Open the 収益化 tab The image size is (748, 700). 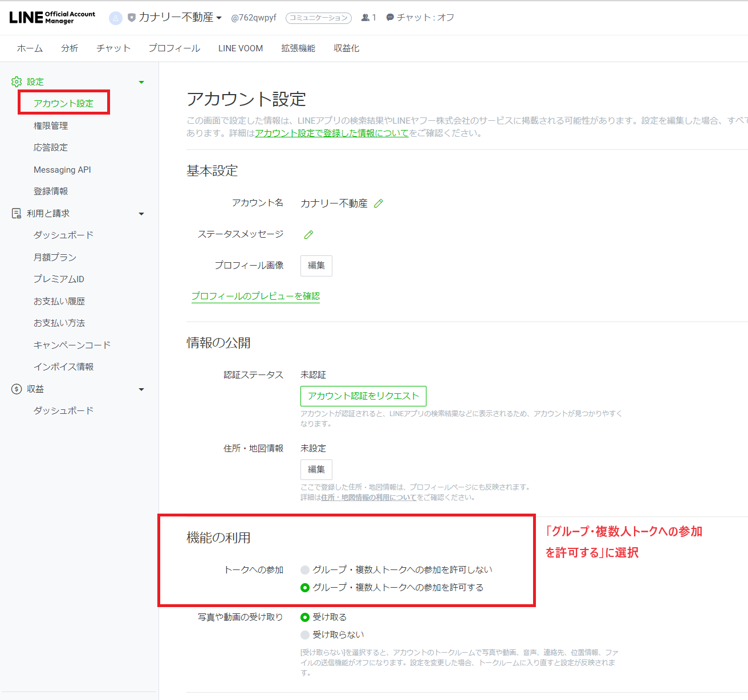[347, 48]
